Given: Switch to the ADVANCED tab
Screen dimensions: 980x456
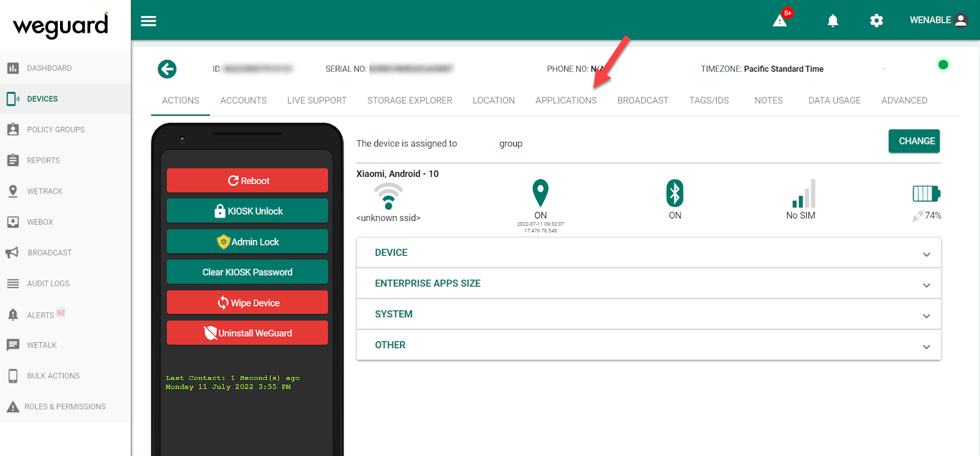Looking at the screenshot, I should tap(904, 100).
